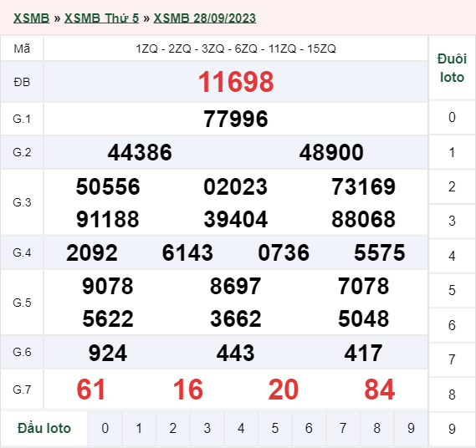Select head loto digit 3
Viewport: 476px width, 448px height.
click(207, 428)
